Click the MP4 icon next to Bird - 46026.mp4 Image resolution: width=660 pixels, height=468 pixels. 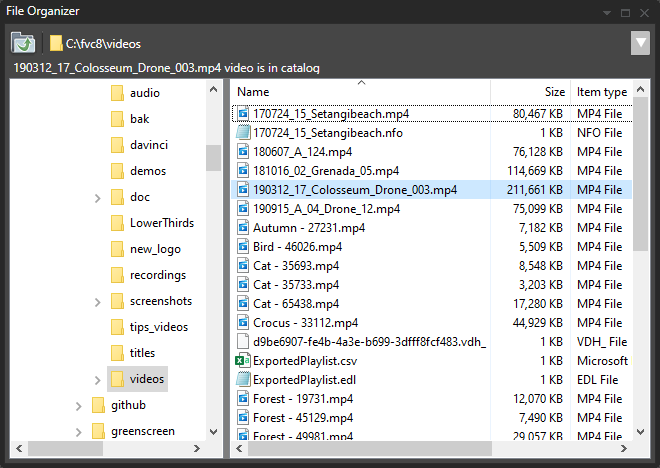pos(242,247)
